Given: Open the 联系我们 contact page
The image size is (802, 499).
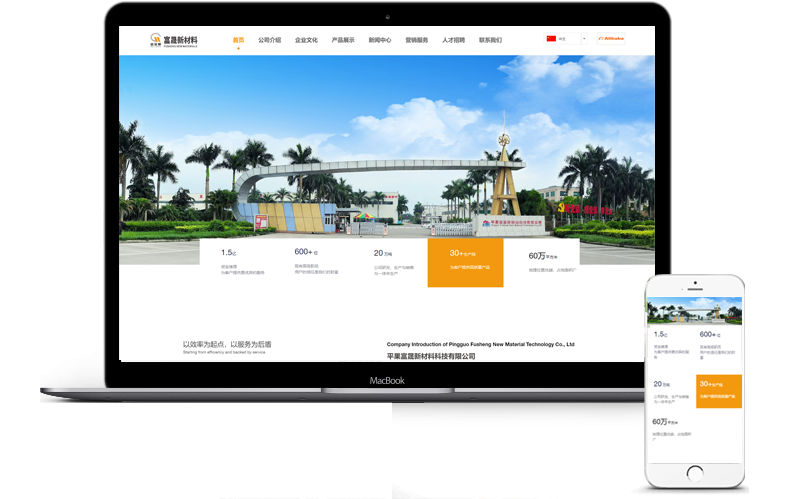Looking at the screenshot, I should (491, 40).
